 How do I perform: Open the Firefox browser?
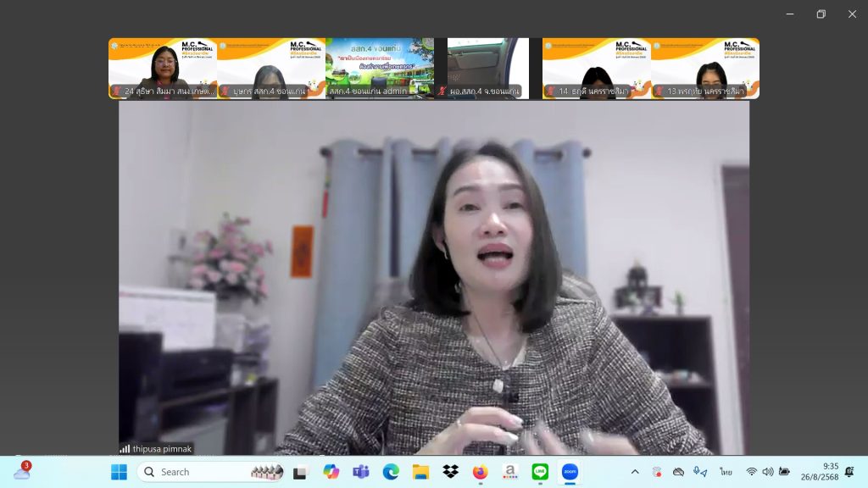click(481, 472)
